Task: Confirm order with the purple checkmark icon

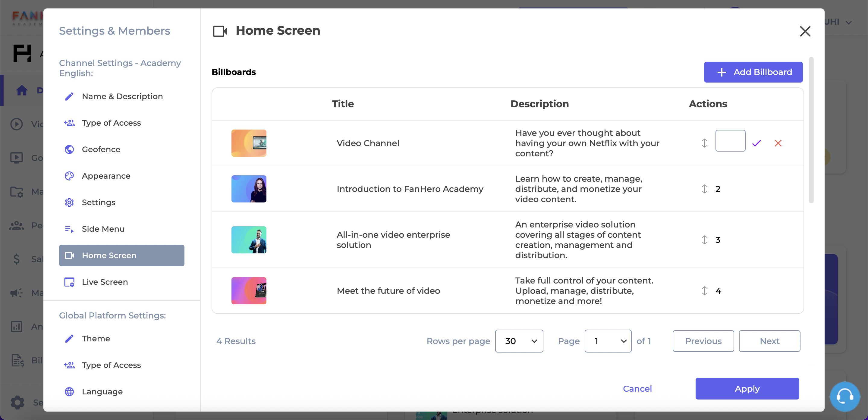Action: [x=756, y=143]
